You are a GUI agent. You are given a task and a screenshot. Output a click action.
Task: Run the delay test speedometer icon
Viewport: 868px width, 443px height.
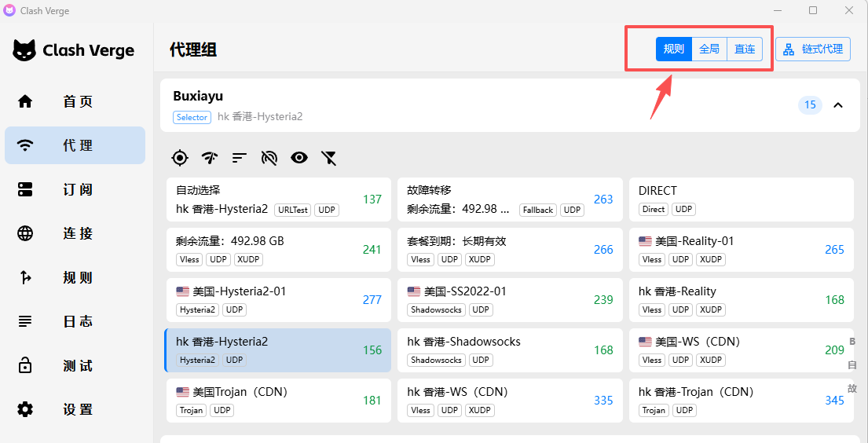[210, 158]
